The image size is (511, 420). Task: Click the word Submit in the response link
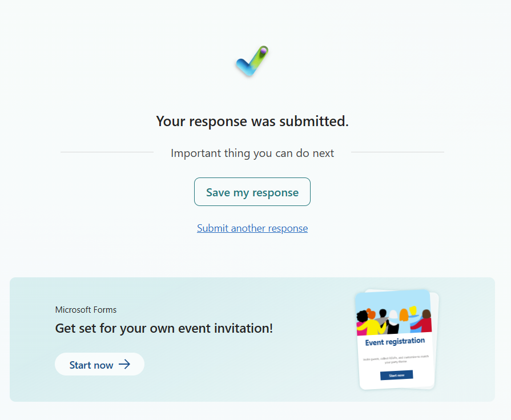212,228
